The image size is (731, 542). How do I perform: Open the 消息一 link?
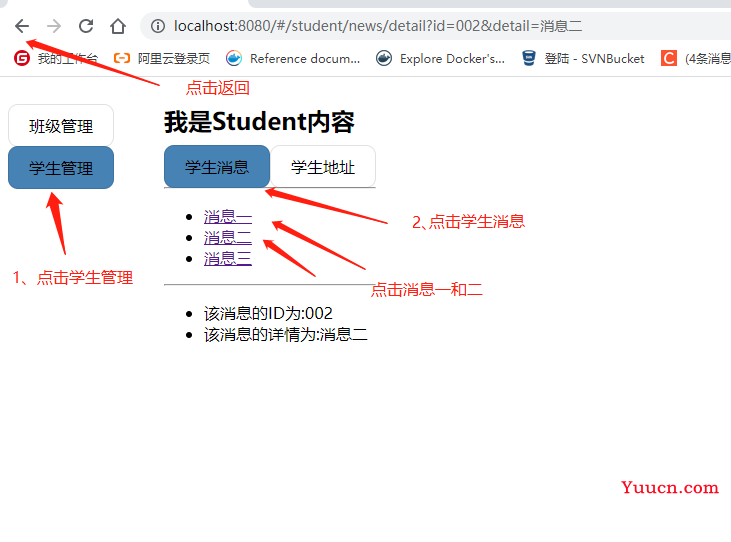point(228,217)
